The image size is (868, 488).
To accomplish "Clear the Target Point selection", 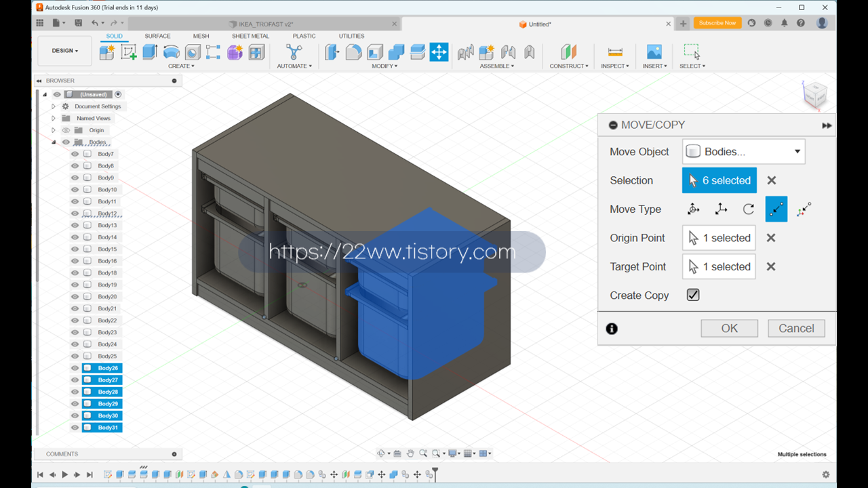I will (x=771, y=266).
